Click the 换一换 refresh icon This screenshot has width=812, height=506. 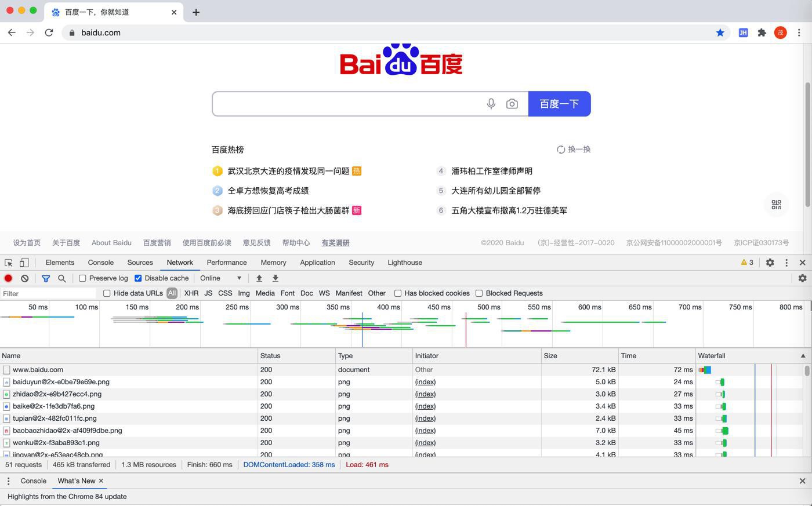561,150
